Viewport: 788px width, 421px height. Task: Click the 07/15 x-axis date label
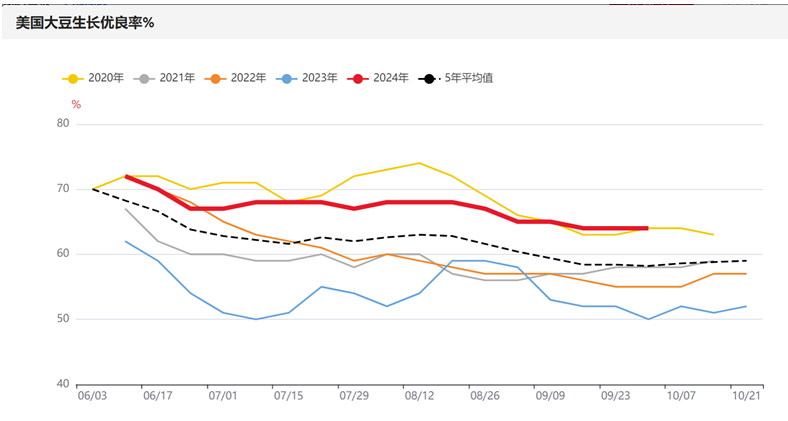[288, 396]
